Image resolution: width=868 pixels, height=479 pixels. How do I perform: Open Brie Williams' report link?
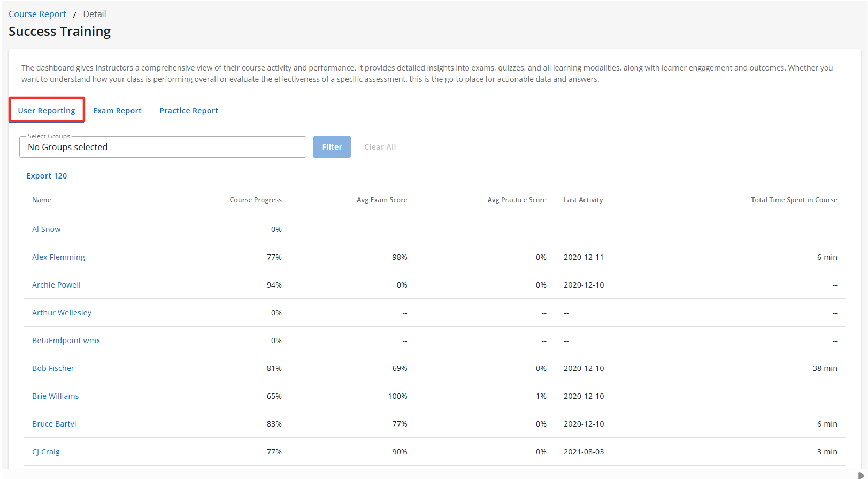pos(55,396)
